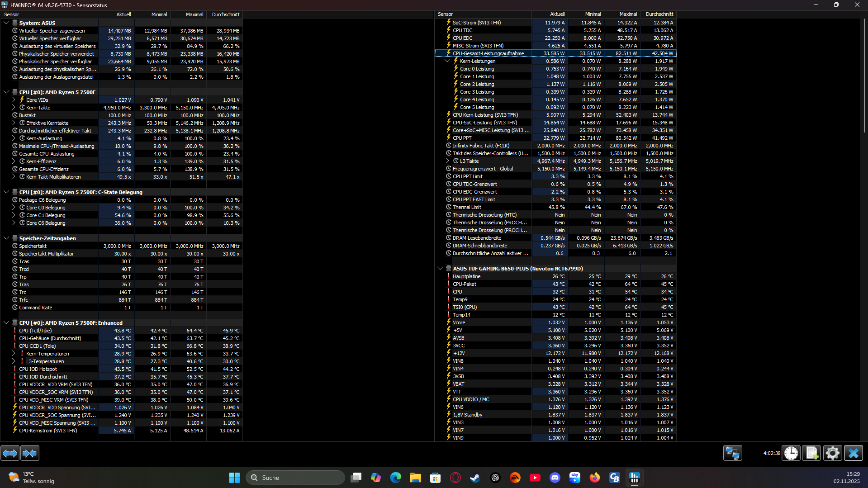Open the Windows Start menu

(x=234, y=478)
